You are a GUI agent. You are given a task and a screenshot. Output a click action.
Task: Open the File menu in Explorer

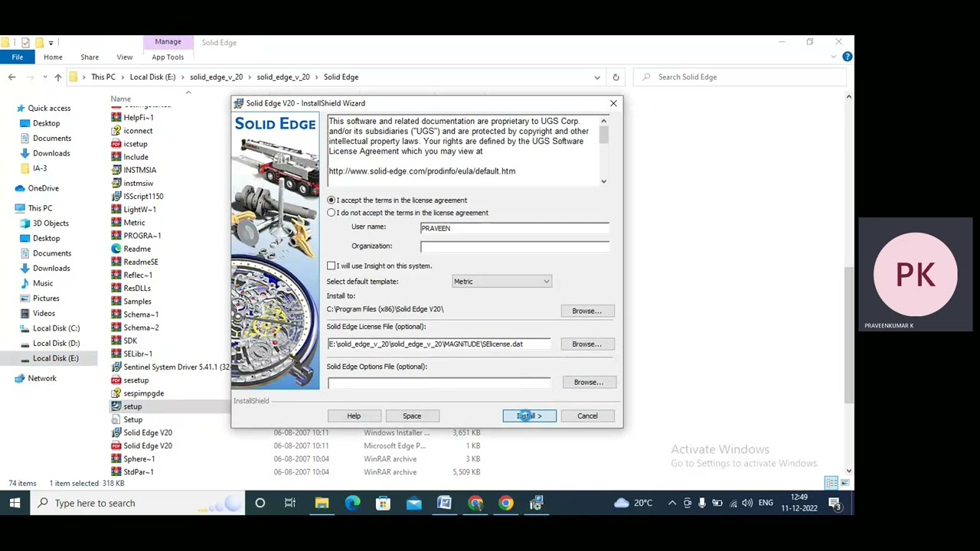point(17,57)
